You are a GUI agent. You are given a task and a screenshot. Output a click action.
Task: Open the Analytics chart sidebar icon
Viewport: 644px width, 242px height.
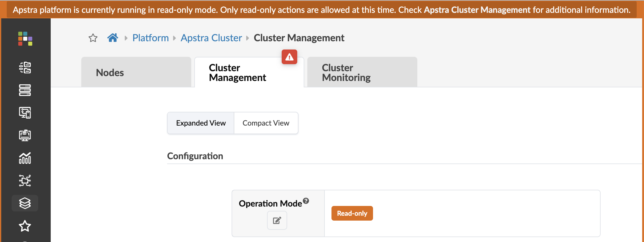click(x=25, y=158)
